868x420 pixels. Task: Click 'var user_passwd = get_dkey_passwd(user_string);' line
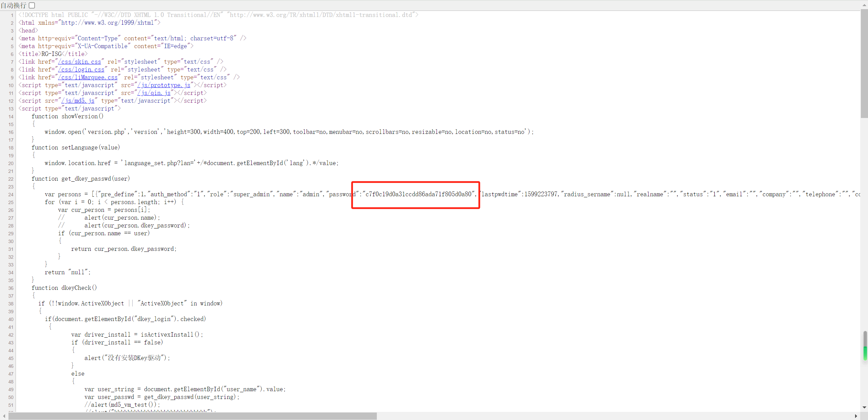[162, 397]
